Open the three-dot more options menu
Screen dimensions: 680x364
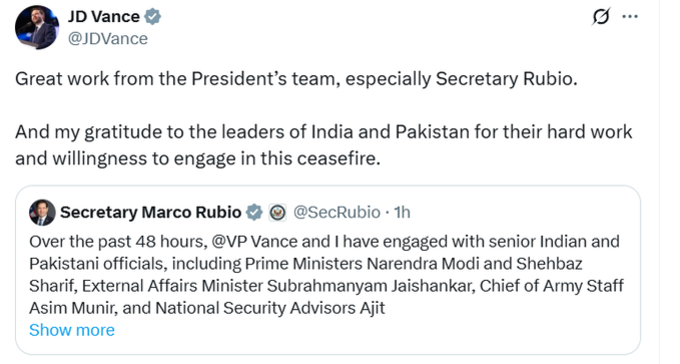[x=630, y=16]
